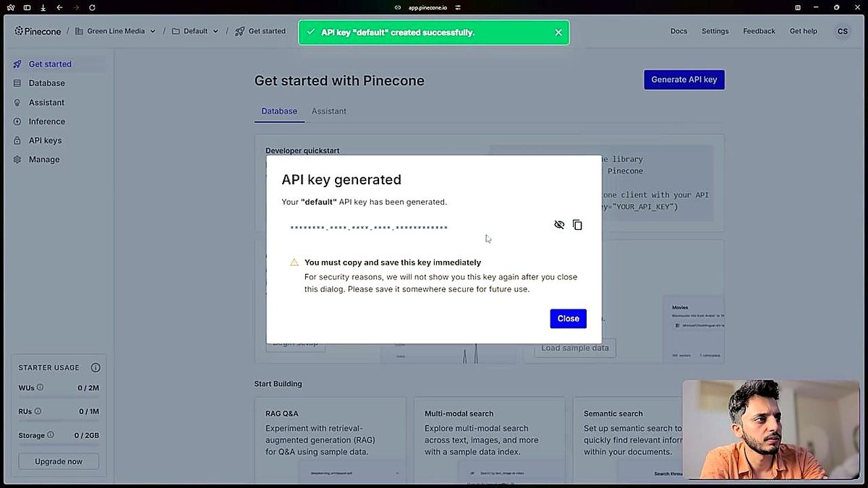Click the "0 / 2M" WUs value
Viewport: 868px width, 488px height.
pyautogui.click(x=88, y=388)
